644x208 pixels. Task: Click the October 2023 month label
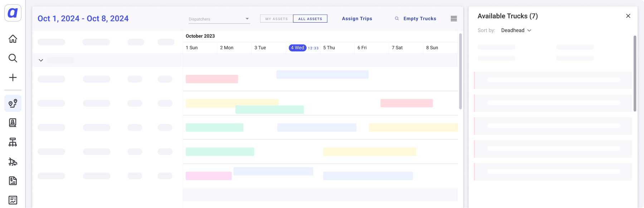pyautogui.click(x=200, y=36)
